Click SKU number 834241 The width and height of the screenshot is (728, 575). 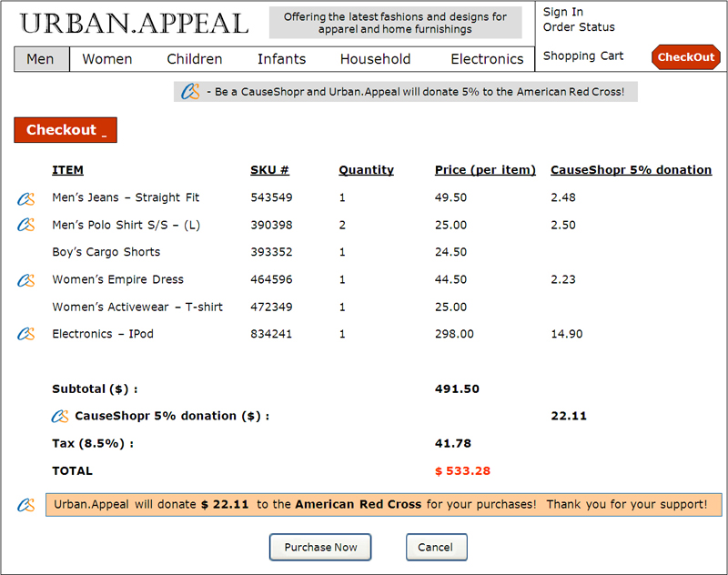click(271, 334)
